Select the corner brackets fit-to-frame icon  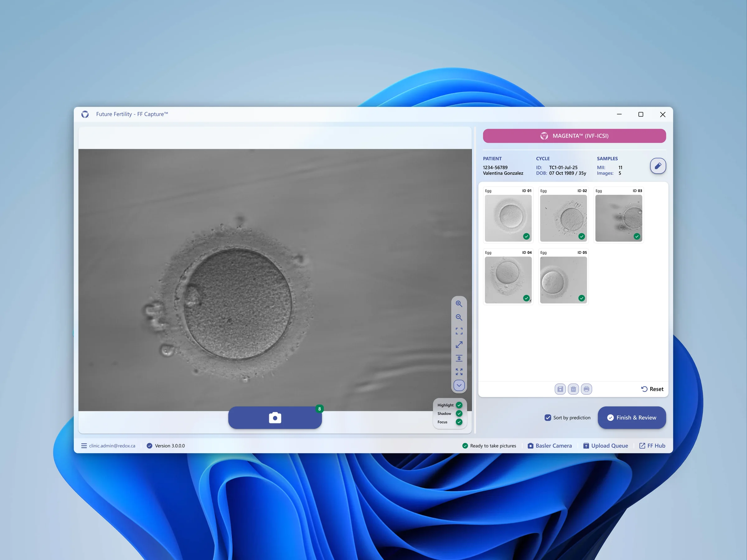tap(459, 331)
